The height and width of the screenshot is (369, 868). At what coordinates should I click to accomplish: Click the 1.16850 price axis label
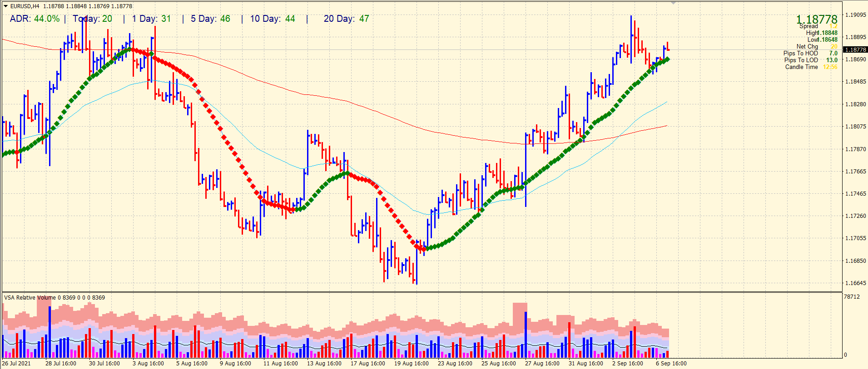coord(855,261)
